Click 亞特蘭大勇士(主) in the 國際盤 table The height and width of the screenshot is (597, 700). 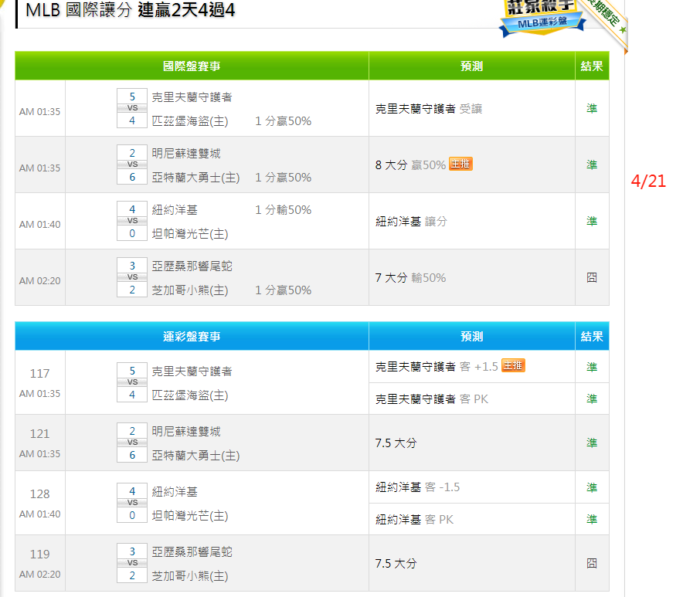click(195, 178)
